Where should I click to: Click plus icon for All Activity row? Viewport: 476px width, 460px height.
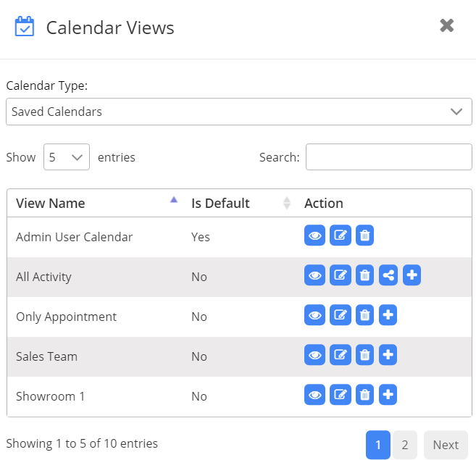(x=412, y=275)
